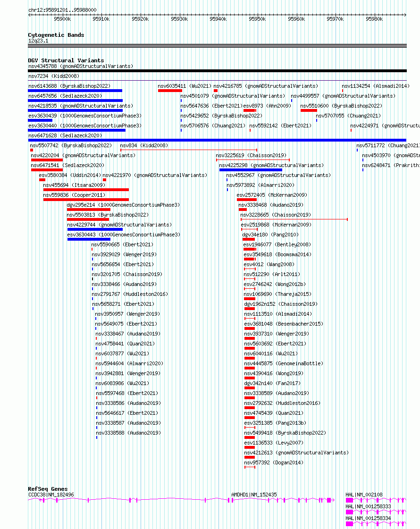This screenshot has width=420, height=529.
Task: Select esv3630443 1000Genomes variant label
Action: click(124, 235)
